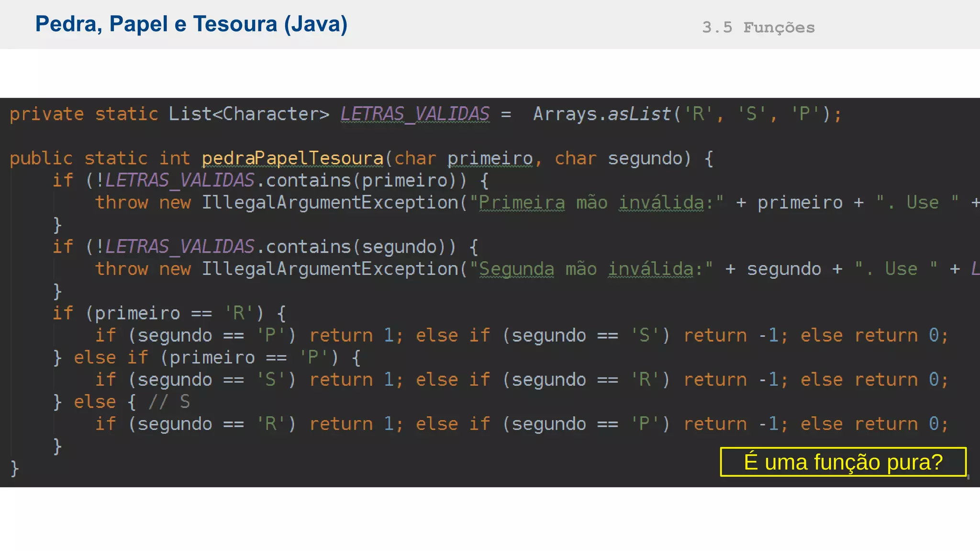Click 'if (segundo == 'R') return 1;' on the last if line

click(249, 424)
